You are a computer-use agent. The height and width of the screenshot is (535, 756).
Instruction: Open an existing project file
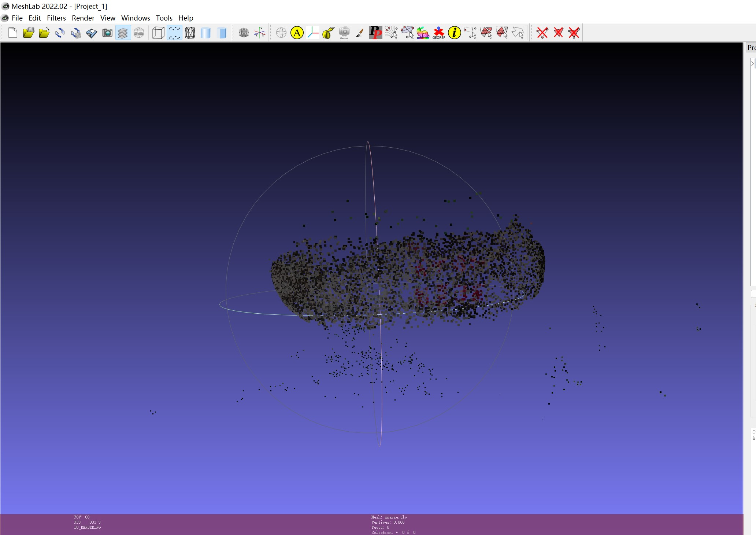click(x=28, y=33)
